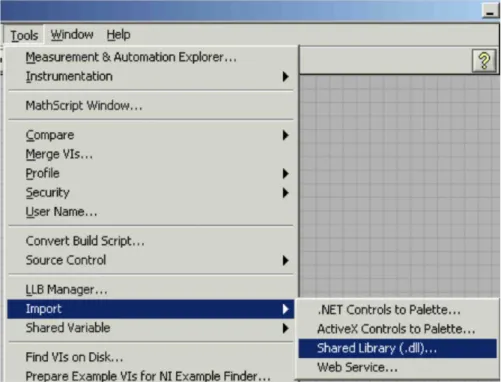Select Shared Library (.dll) import option
This screenshot has width=501, height=382.
tap(397, 348)
